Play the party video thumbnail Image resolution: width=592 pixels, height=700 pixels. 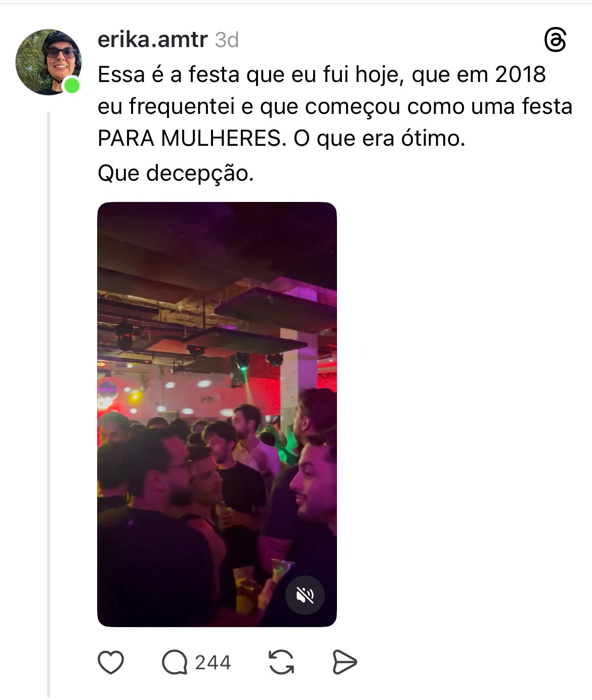(x=217, y=414)
